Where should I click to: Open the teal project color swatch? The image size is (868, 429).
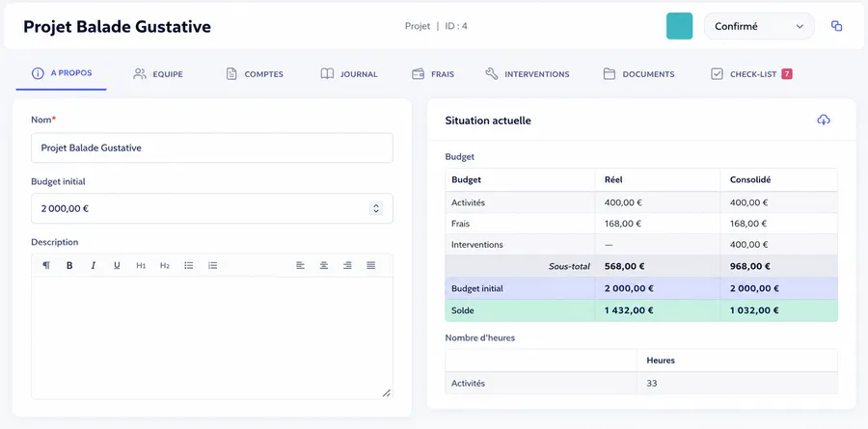pos(679,26)
